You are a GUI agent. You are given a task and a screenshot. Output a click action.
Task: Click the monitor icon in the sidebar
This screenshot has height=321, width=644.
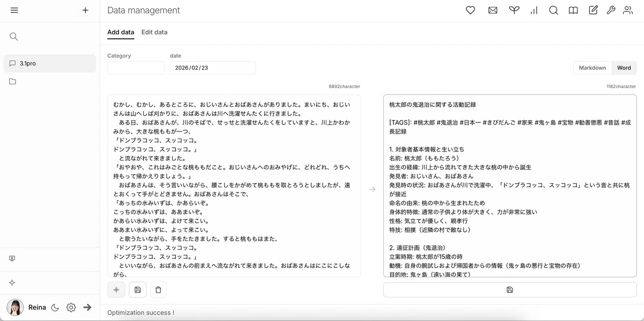(12, 258)
